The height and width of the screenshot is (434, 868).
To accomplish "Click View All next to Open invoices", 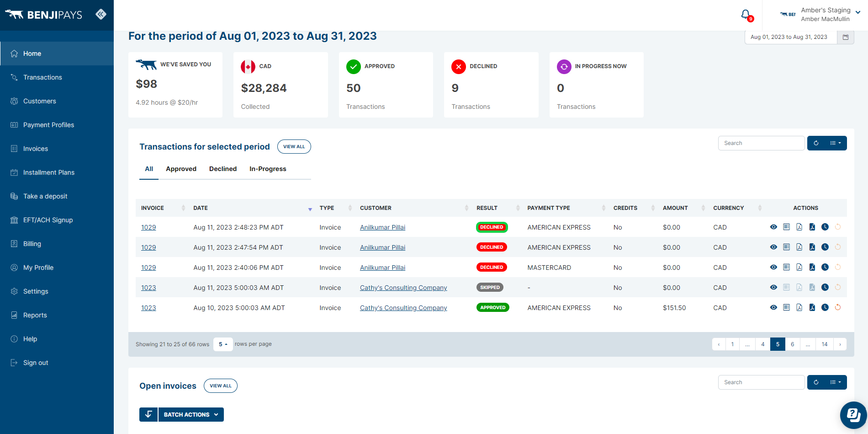I will tap(221, 386).
